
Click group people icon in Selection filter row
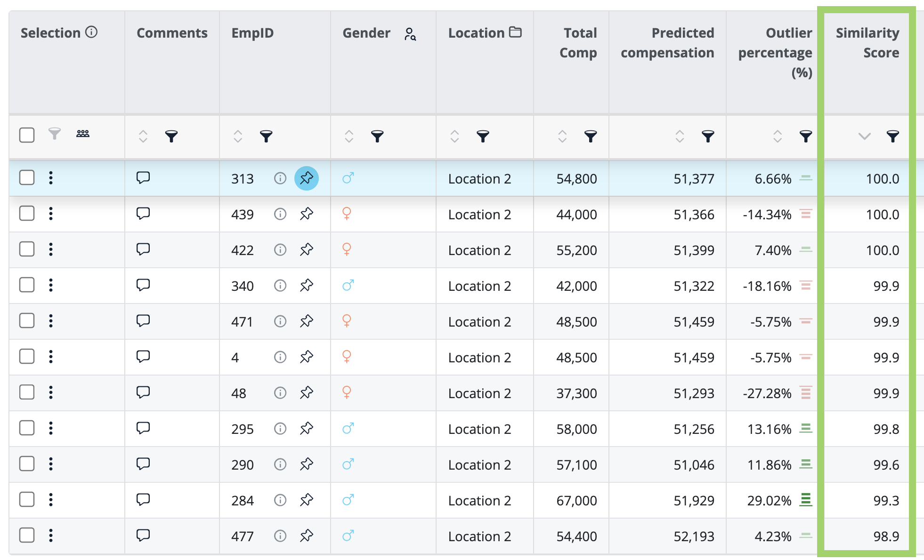[83, 134]
